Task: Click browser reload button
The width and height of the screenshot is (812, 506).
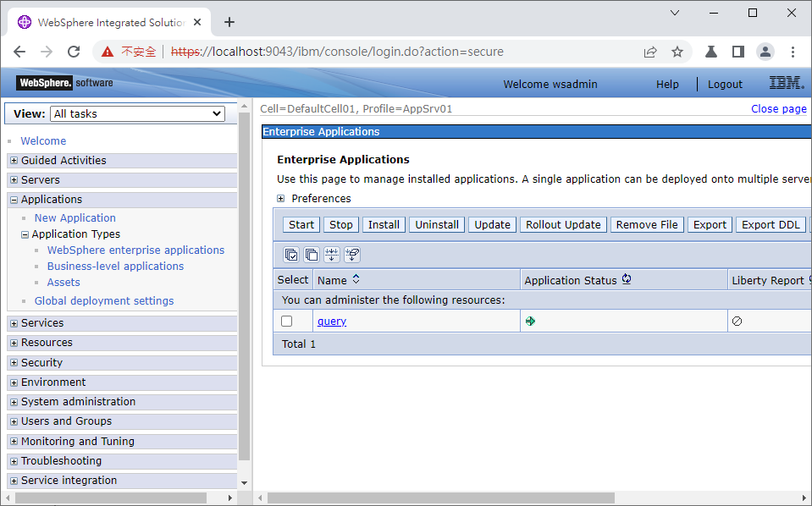Action: point(74,52)
